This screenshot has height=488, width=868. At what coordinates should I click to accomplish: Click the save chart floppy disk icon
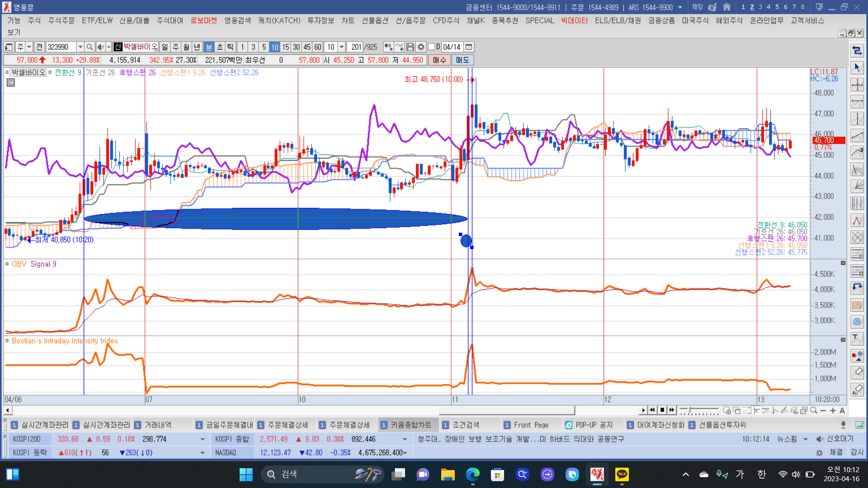point(410,47)
